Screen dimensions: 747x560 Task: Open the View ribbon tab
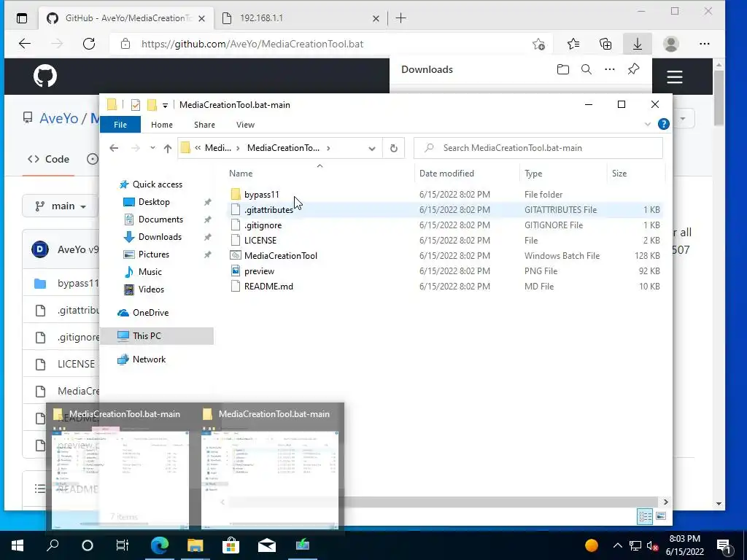pos(245,125)
